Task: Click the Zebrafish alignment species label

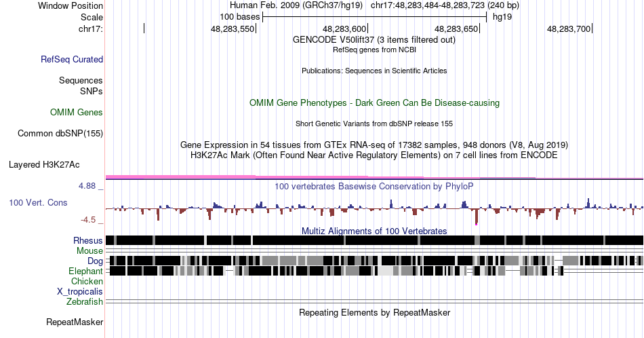Action: point(85,302)
